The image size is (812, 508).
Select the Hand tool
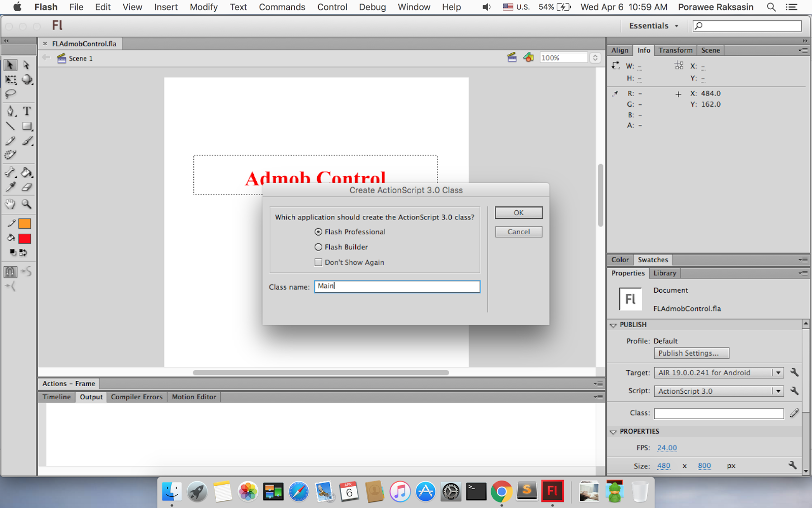[x=10, y=204]
